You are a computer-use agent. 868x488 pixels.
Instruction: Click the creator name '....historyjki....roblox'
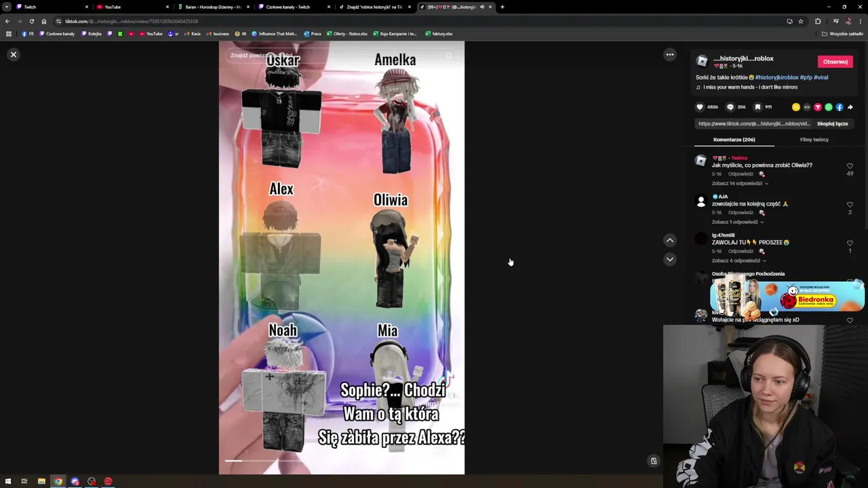click(743, 58)
